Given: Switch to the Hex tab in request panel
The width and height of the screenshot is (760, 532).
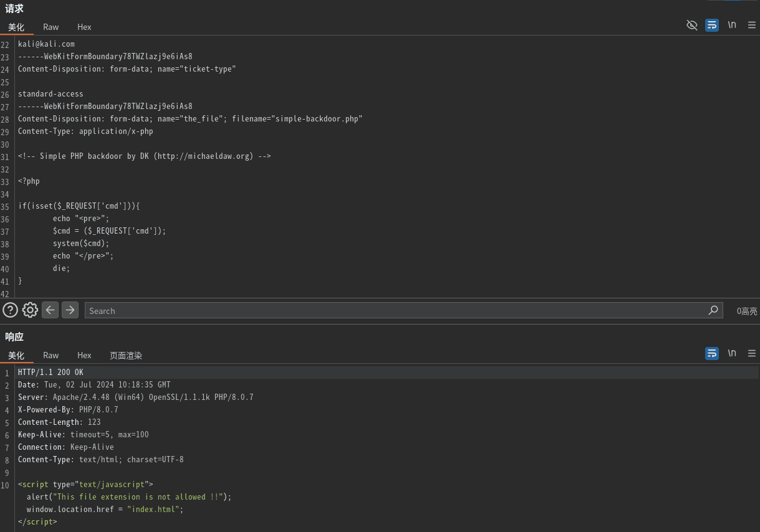Looking at the screenshot, I should click(84, 27).
